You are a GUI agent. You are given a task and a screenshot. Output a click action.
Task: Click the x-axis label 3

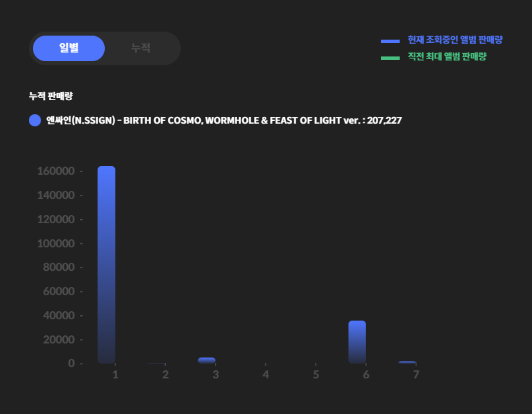[216, 374]
